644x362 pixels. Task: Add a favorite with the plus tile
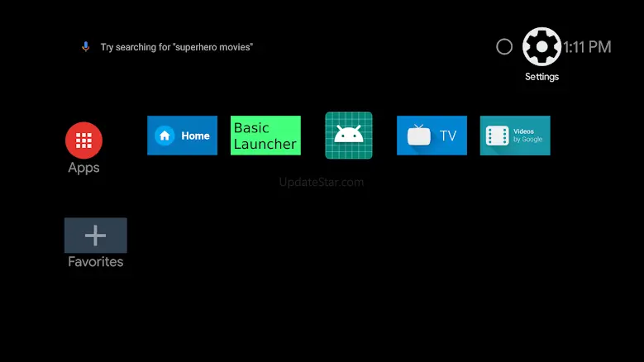coord(96,236)
